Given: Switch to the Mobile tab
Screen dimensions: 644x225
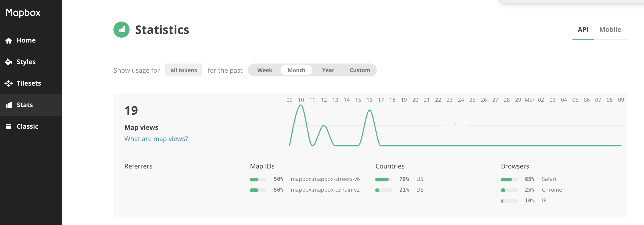Looking at the screenshot, I should click(610, 30).
